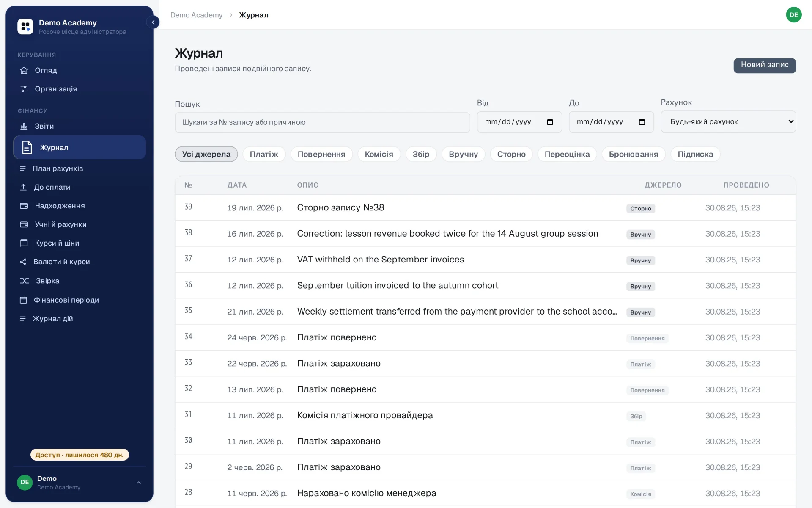Click the ПРОВЕДЕНО column header
The height and width of the screenshot is (508, 812).
(746, 185)
